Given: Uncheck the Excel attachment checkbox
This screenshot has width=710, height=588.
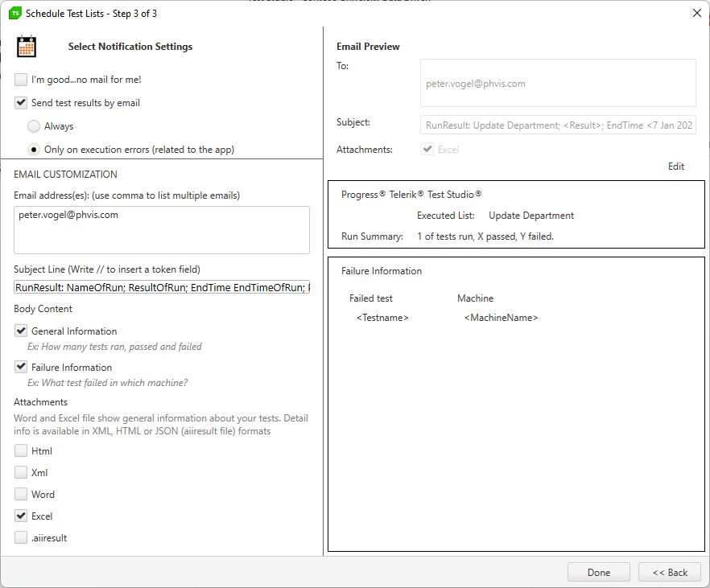Looking at the screenshot, I should (21, 516).
